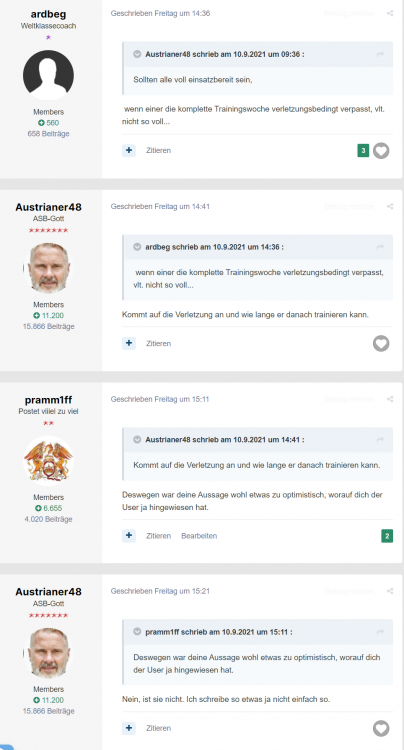Click plus multiquote icon on pramm1ff's post
Screen dimensions: 404x750
click(x=129, y=536)
